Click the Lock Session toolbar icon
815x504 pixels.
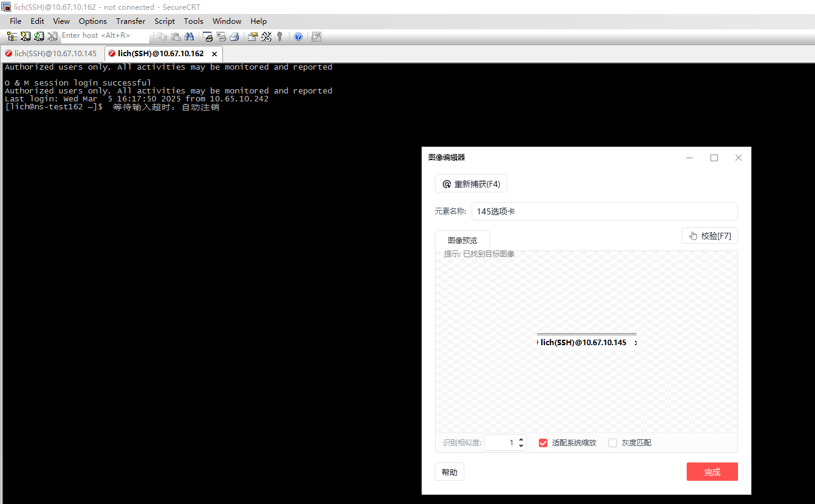[316, 37]
